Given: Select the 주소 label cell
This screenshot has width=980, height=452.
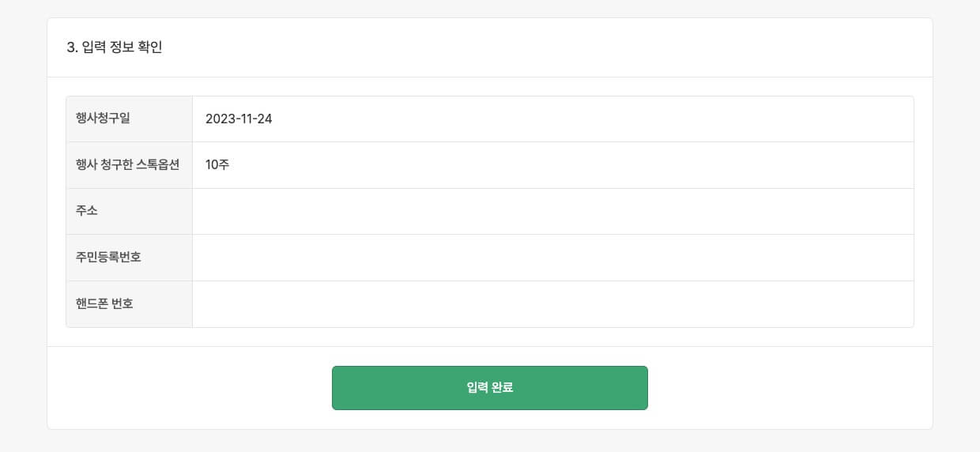Looking at the screenshot, I should click(87, 211).
